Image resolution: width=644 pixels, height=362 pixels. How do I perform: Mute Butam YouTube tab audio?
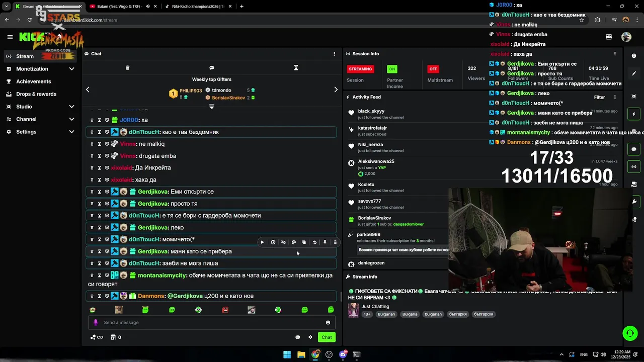pyautogui.click(x=148, y=7)
